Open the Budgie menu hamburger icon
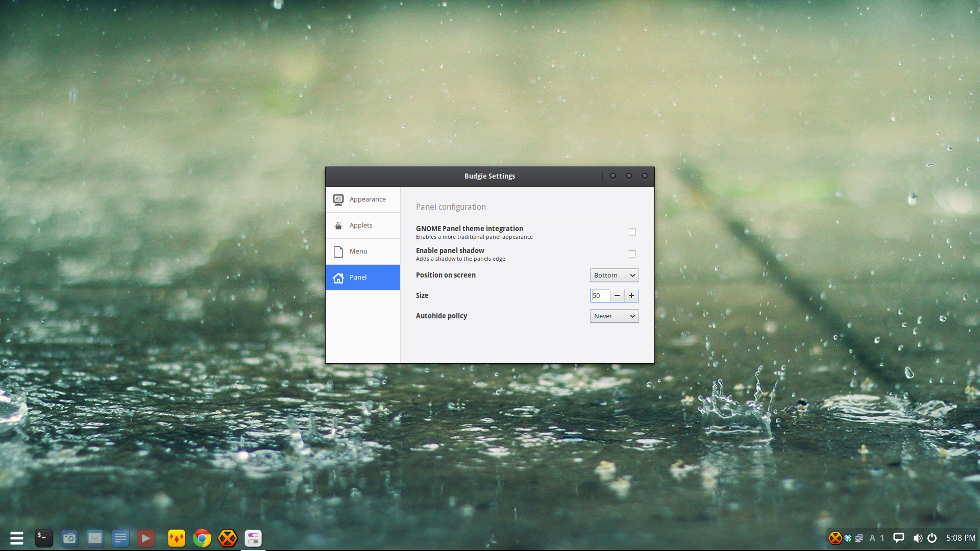Image resolution: width=980 pixels, height=551 pixels. (x=17, y=538)
